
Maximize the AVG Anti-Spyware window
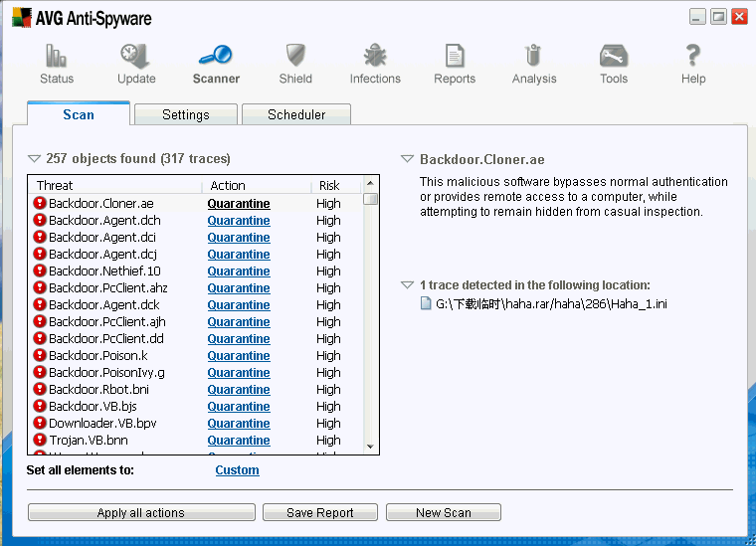718,17
